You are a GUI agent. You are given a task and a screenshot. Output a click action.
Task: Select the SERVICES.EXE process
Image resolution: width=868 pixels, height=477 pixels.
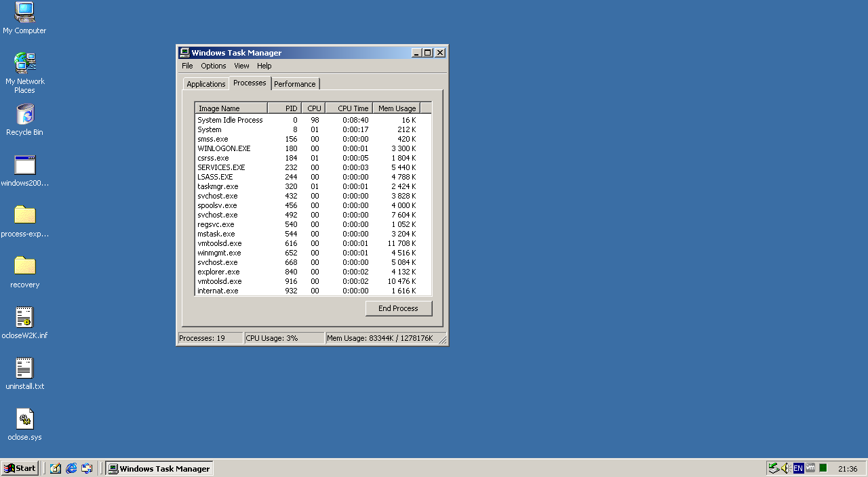313,167
